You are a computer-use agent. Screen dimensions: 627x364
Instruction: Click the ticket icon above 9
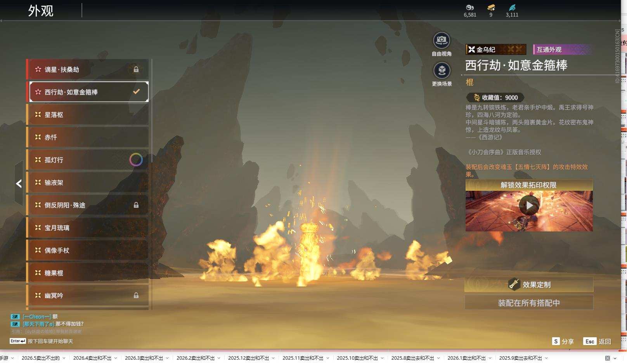click(491, 7)
